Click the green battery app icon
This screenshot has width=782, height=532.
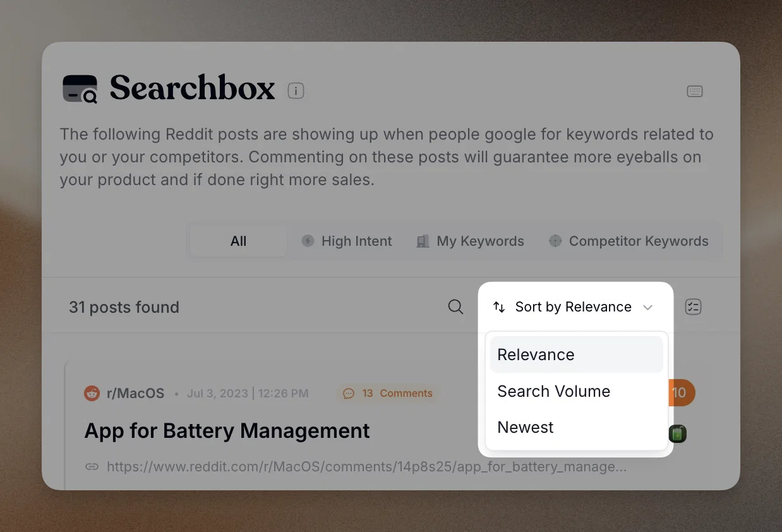(677, 434)
